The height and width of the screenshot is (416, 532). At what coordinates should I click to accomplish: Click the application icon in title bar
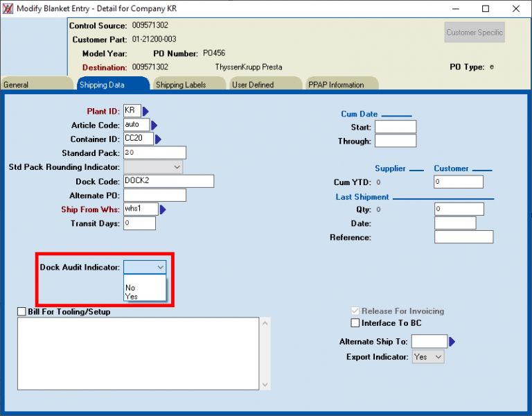[9, 8]
